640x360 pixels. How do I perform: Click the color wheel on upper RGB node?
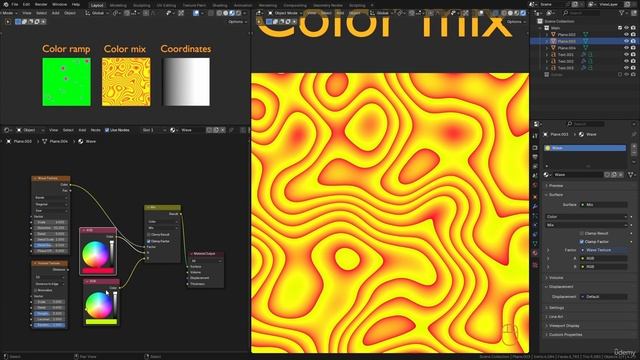96,254
